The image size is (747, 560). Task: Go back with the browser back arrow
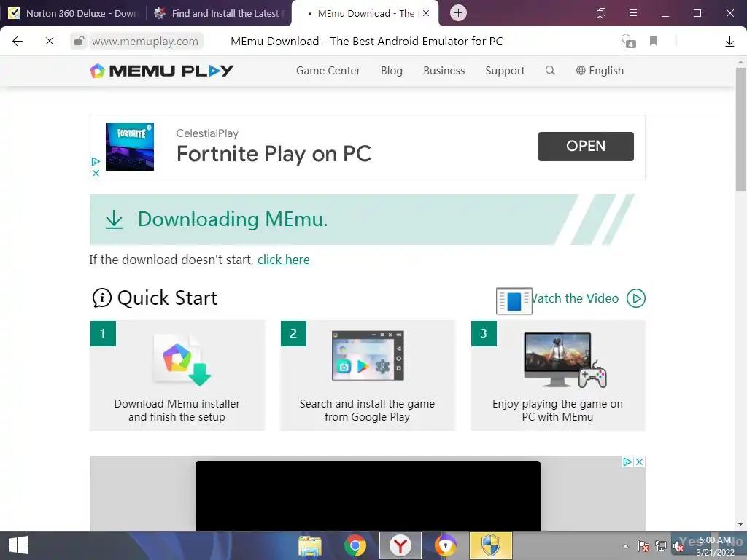pos(18,42)
